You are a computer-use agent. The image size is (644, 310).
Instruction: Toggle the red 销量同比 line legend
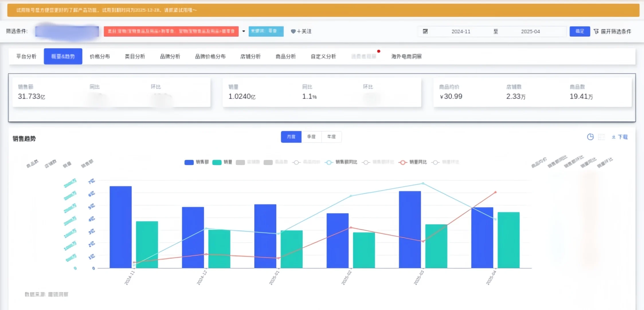tap(413, 162)
